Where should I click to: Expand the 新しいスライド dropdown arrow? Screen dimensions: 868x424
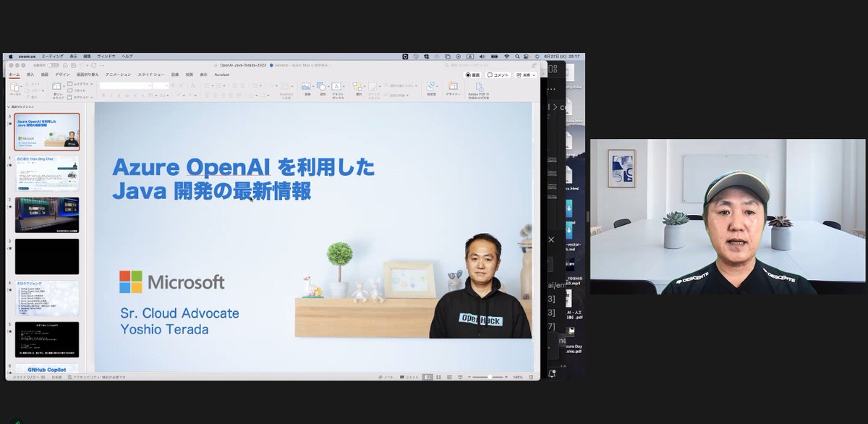click(x=65, y=85)
